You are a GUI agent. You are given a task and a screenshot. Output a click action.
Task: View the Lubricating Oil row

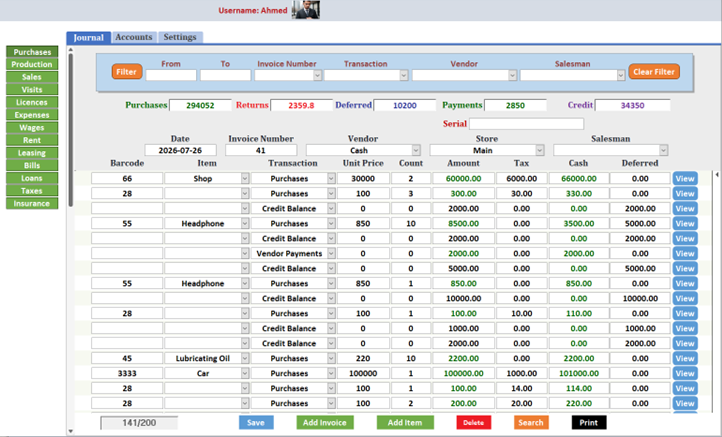coord(685,358)
